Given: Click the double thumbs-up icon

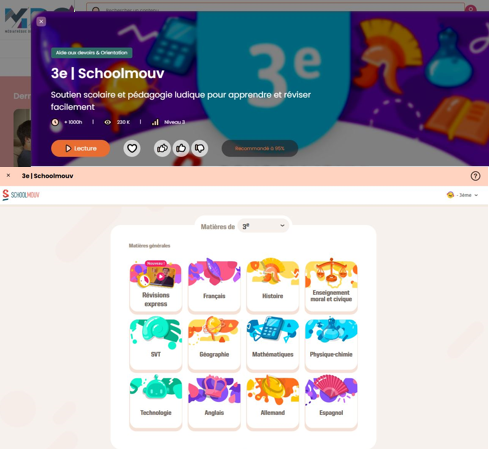Looking at the screenshot, I should point(162,148).
